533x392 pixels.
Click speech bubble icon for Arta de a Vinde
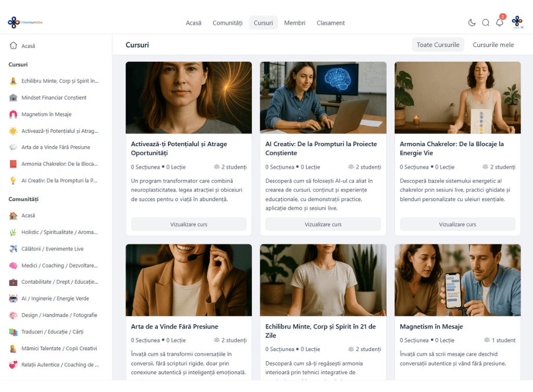(x=13, y=147)
